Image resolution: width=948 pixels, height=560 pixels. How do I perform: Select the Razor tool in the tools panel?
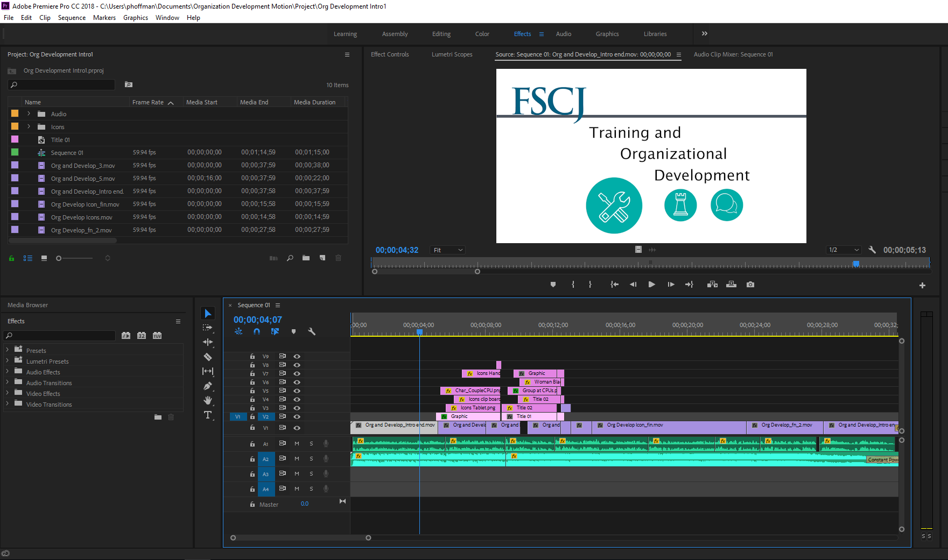[x=208, y=357]
